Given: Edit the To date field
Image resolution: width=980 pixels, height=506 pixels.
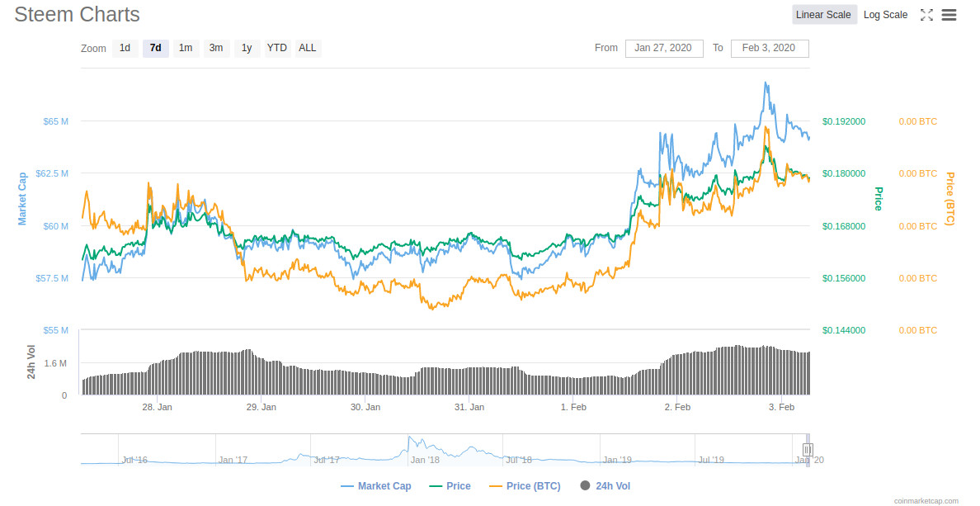Looking at the screenshot, I should point(770,48).
